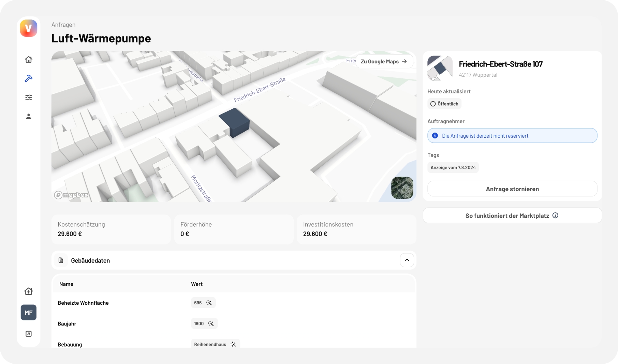The height and width of the screenshot is (364, 618).
Task: Click the address building thumbnail image
Action: pos(440,68)
